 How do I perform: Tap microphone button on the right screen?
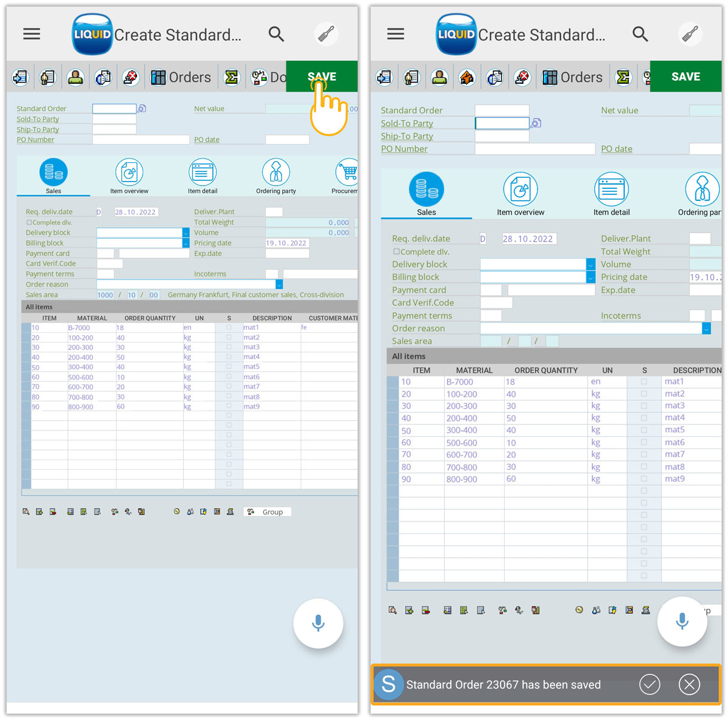tap(682, 621)
